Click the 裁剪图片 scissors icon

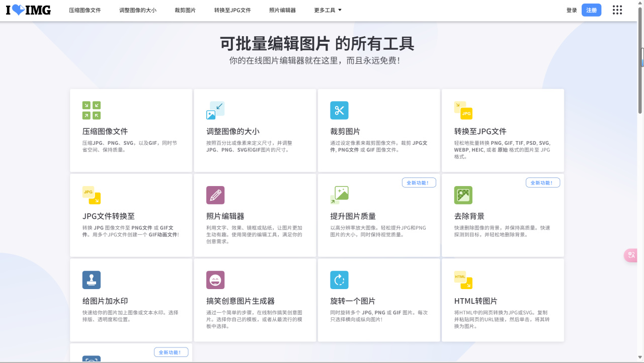click(x=339, y=110)
